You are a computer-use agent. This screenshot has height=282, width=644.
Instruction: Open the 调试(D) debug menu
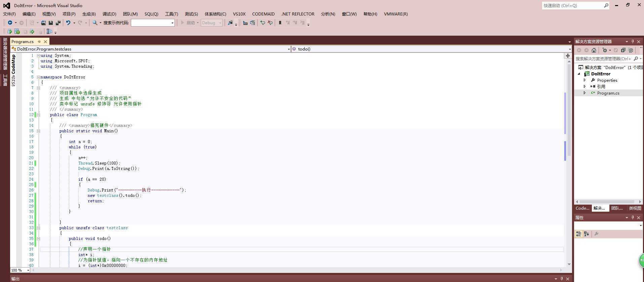109,14
